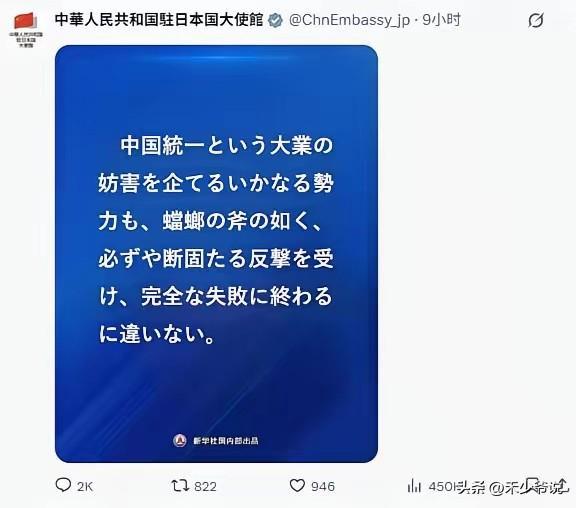The width and height of the screenshot is (576, 508).
Task: Click the 450 view count
Action: [x=440, y=486]
